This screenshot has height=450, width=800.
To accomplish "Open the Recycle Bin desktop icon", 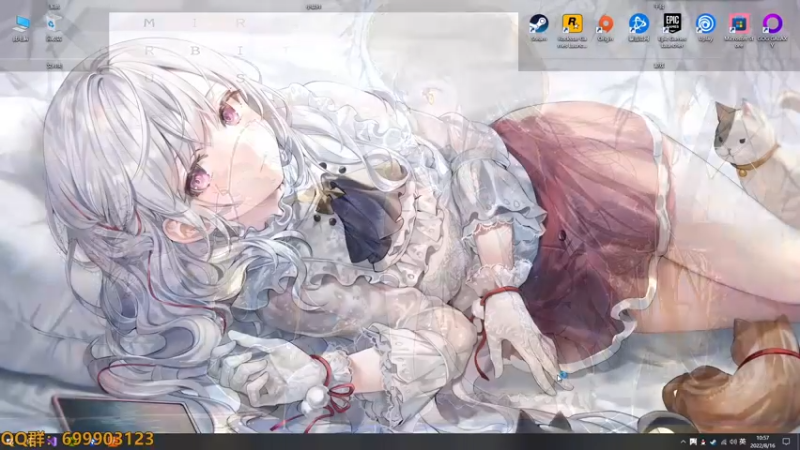I will pos(54,28).
